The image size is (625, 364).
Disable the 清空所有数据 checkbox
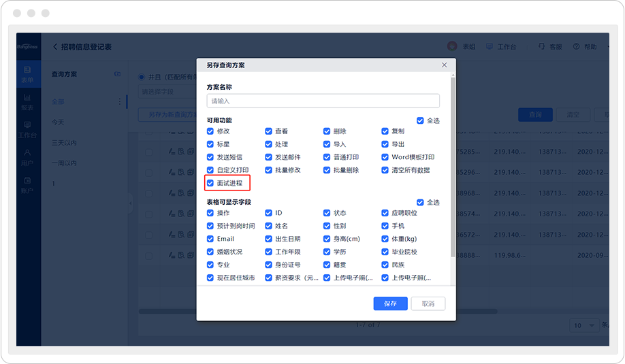click(x=385, y=170)
